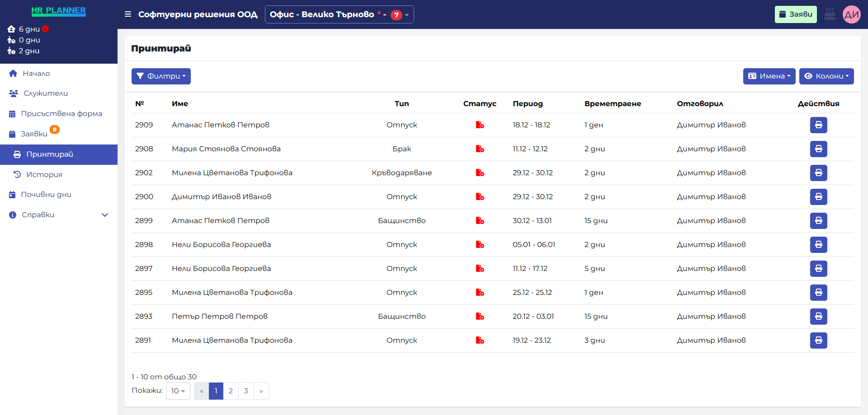Click the printer icon for request 2909
The height and width of the screenshot is (415, 868).
[818, 125]
